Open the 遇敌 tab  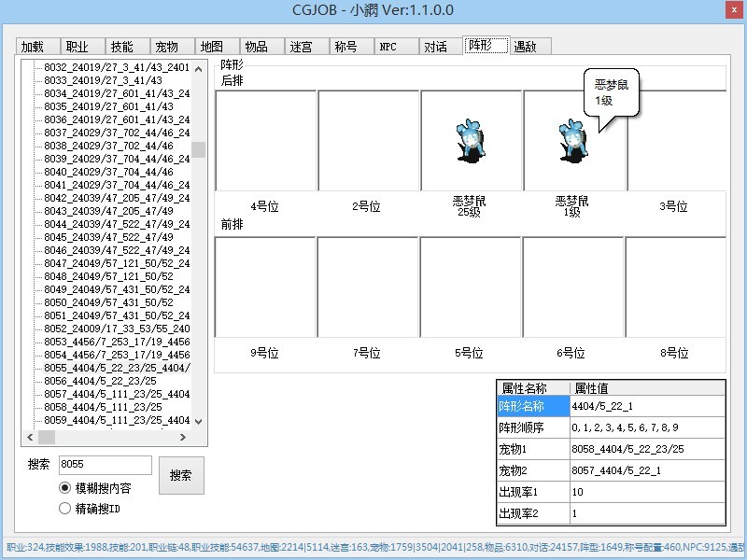click(x=526, y=47)
